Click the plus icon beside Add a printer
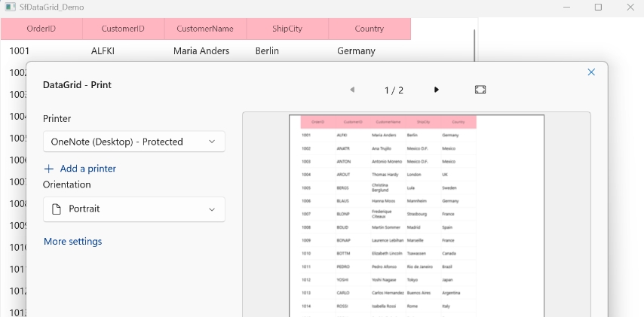The image size is (644, 317). [x=49, y=169]
